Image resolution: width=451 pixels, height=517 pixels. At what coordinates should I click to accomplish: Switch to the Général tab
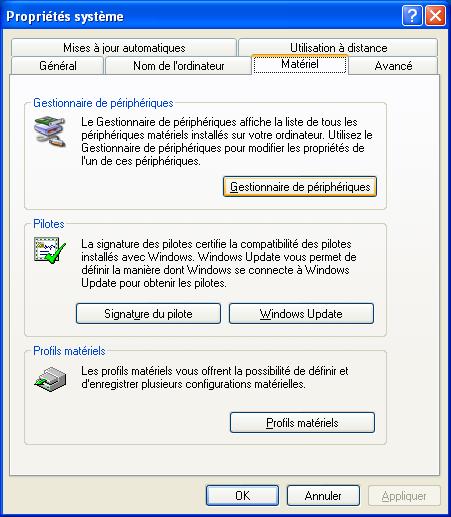pyautogui.click(x=58, y=66)
